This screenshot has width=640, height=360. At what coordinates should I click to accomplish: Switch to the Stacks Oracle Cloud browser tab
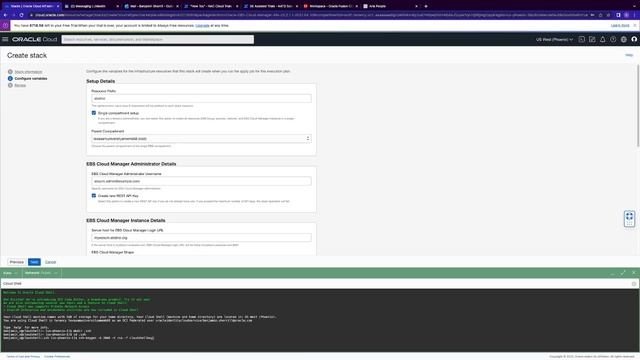31,6
